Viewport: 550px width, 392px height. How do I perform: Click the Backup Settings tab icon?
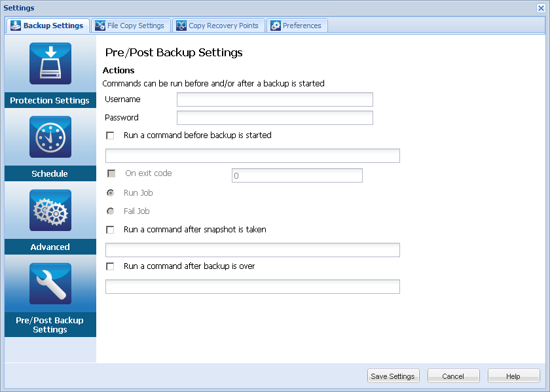[15, 26]
